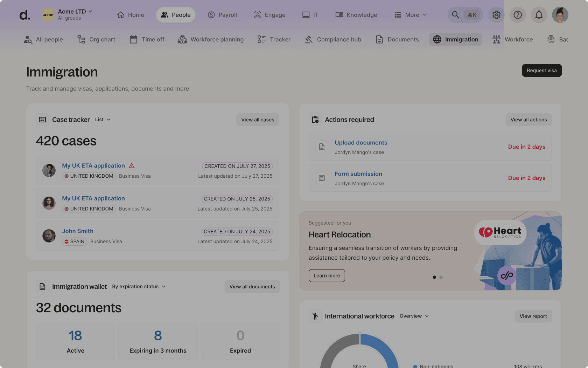588x368 pixels.
Task: Open the help question mark icon
Action: 518,15
